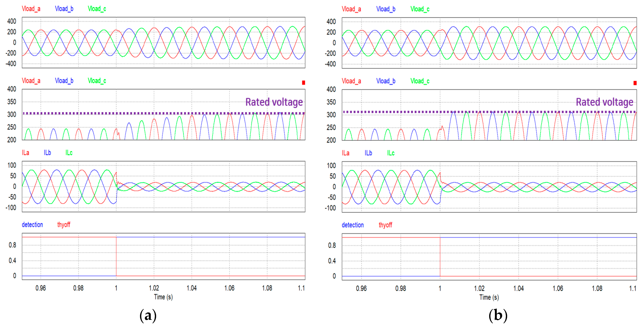Click Rated voltage annotation in left panel
Image resolution: width=644 pixels, height=328 pixels.
(274, 102)
